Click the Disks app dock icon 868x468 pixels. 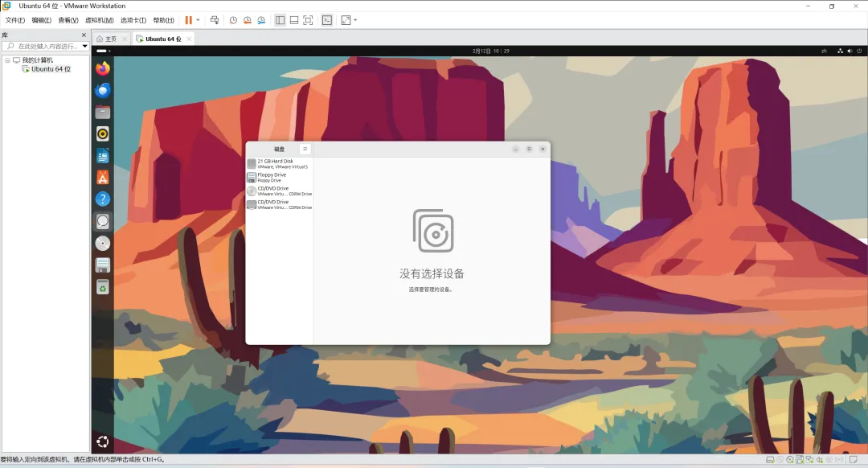(102, 222)
